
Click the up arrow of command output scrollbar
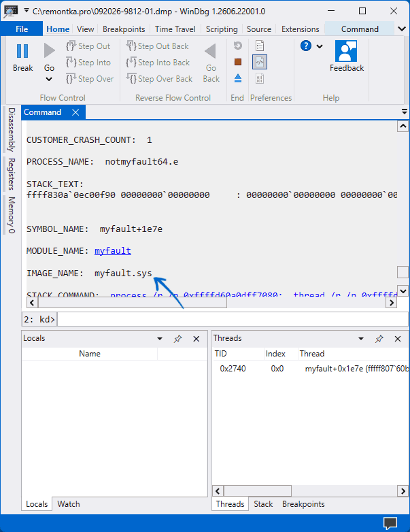403,127
